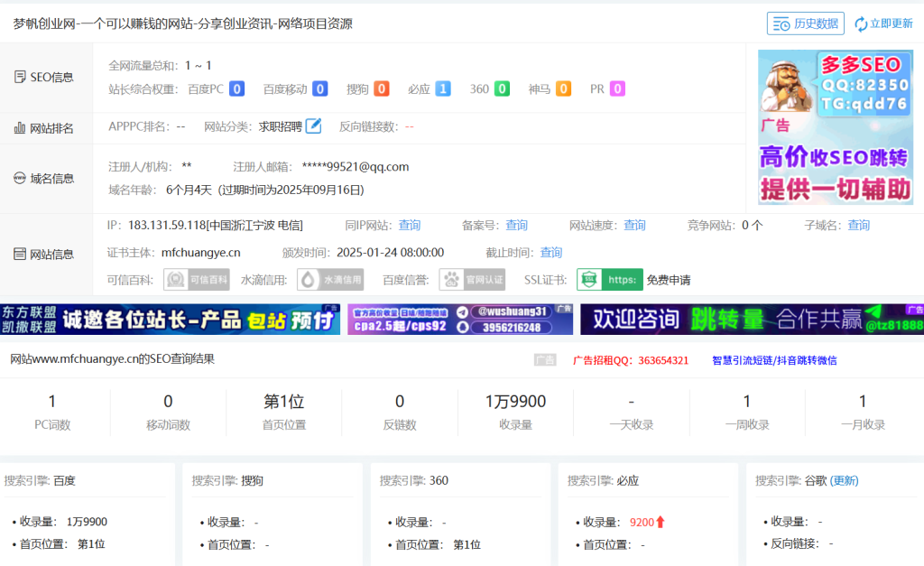Edit the 网站分类 category with pencil icon
Screen dimensions: 924x566
click(313, 125)
